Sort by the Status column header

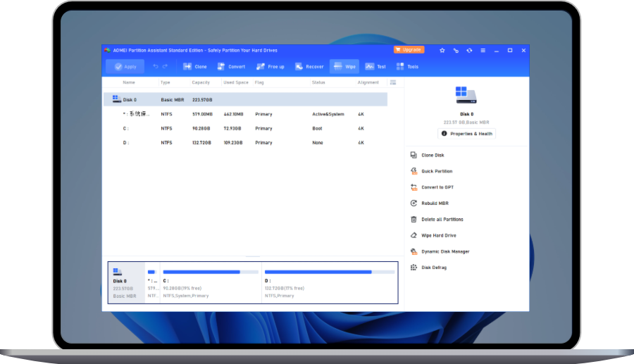(318, 82)
